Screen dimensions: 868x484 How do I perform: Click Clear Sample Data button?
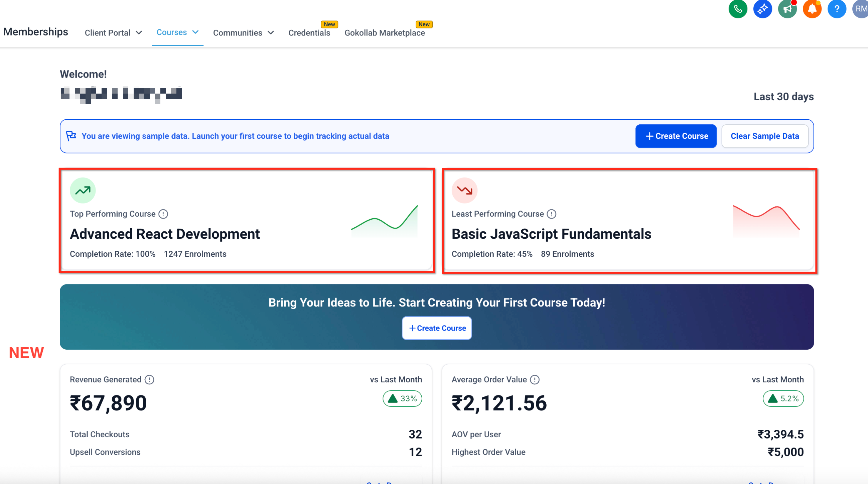(764, 136)
